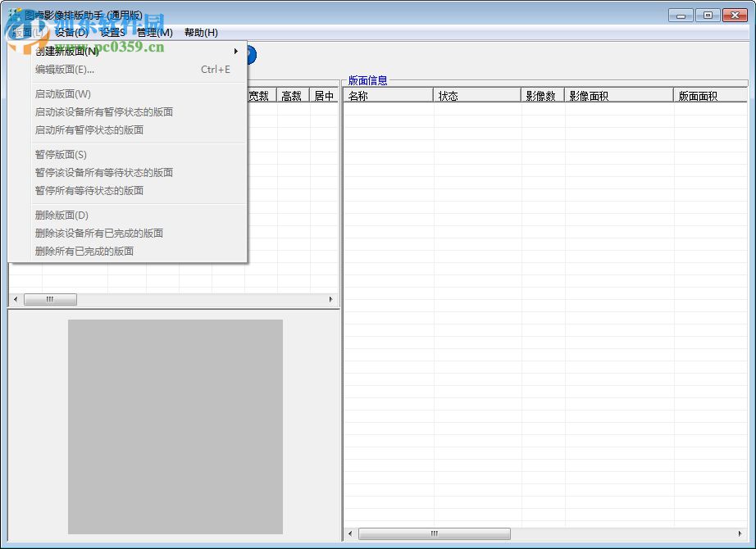Click the horizontal scrollbar of the left panel
The height and width of the screenshot is (549, 756).
click(x=50, y=299)
